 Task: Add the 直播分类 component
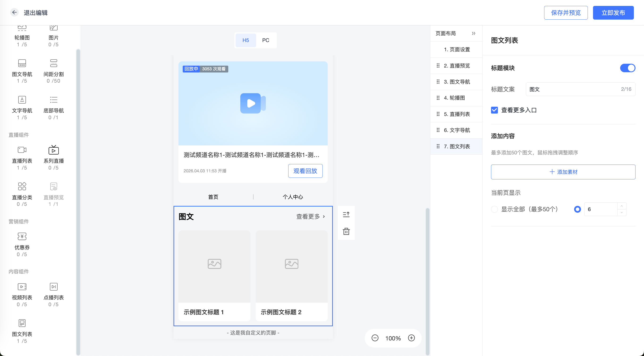point(22,194)
